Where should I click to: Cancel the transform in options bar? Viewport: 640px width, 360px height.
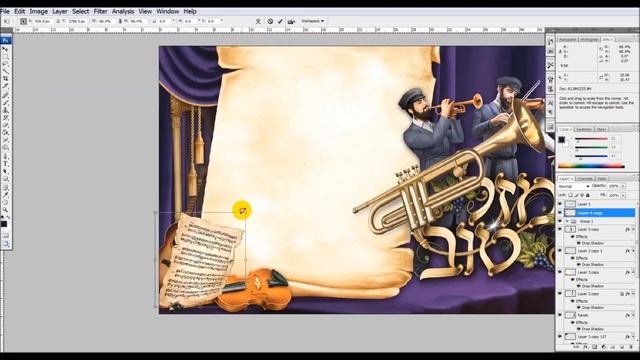pyautogui.click(x=270, y=21)
